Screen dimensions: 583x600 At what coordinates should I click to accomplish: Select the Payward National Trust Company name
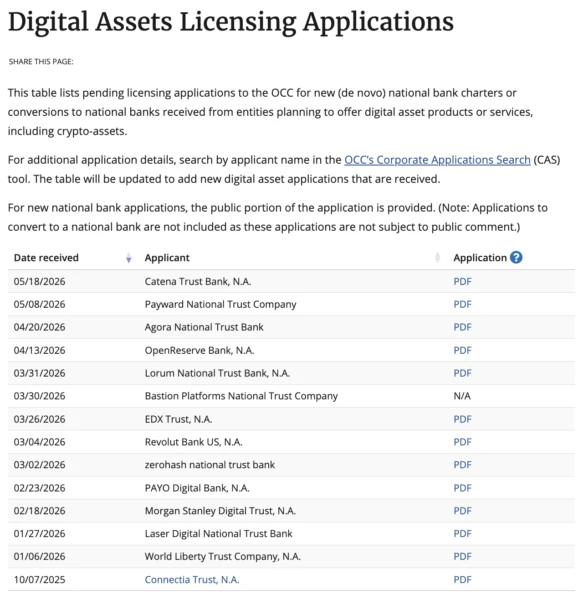[220, 305]
